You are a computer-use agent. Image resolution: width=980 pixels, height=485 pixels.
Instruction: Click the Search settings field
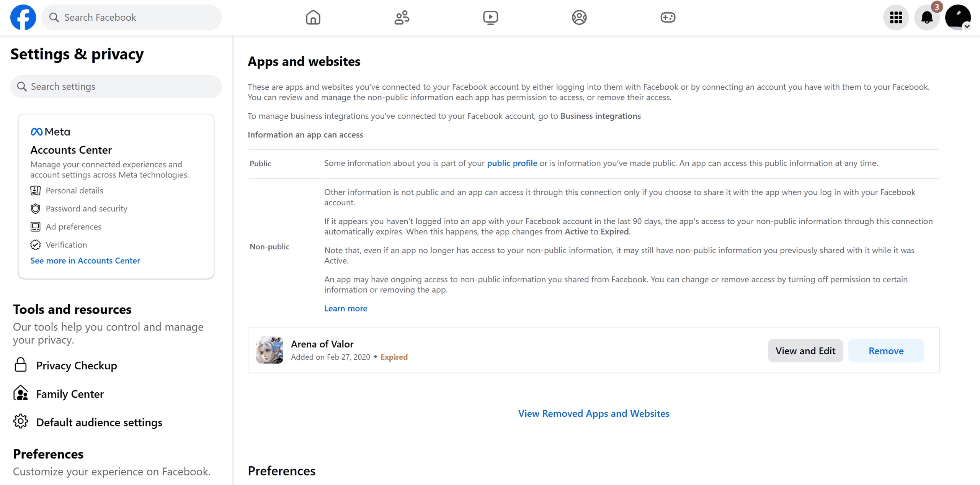116,87
